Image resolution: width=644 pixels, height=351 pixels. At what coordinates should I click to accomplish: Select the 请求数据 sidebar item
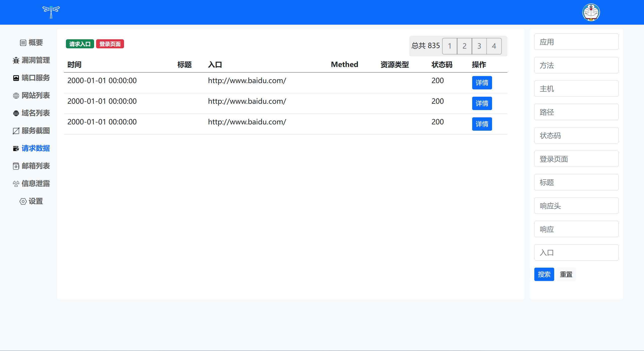[x=35, y=148]
